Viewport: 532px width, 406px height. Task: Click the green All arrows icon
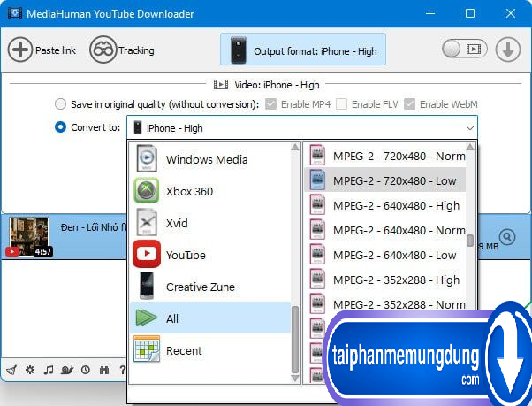(146, 318)
